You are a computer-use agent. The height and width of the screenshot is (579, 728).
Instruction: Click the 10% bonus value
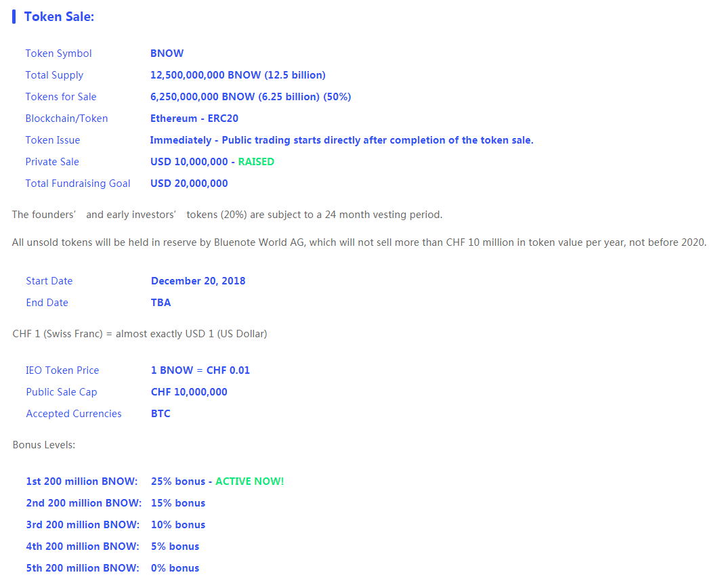click(x=178, y=525)
